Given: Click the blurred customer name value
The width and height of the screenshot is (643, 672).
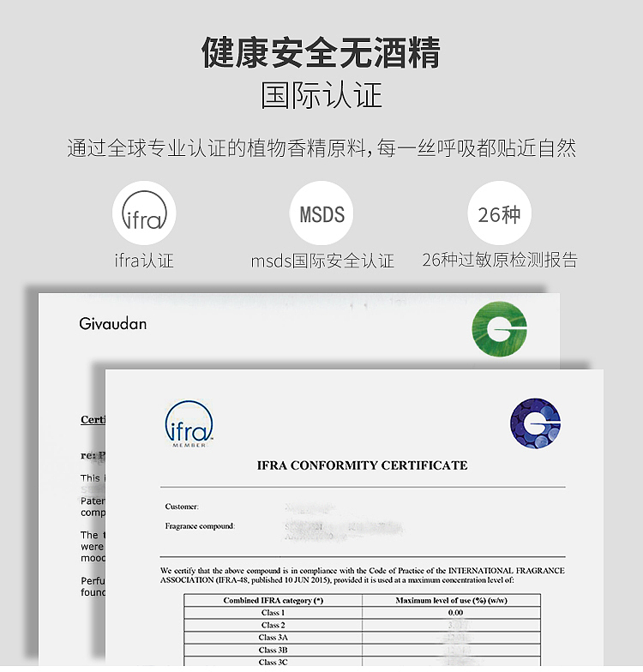Looking at the screenshot, I should click(309, 507).
